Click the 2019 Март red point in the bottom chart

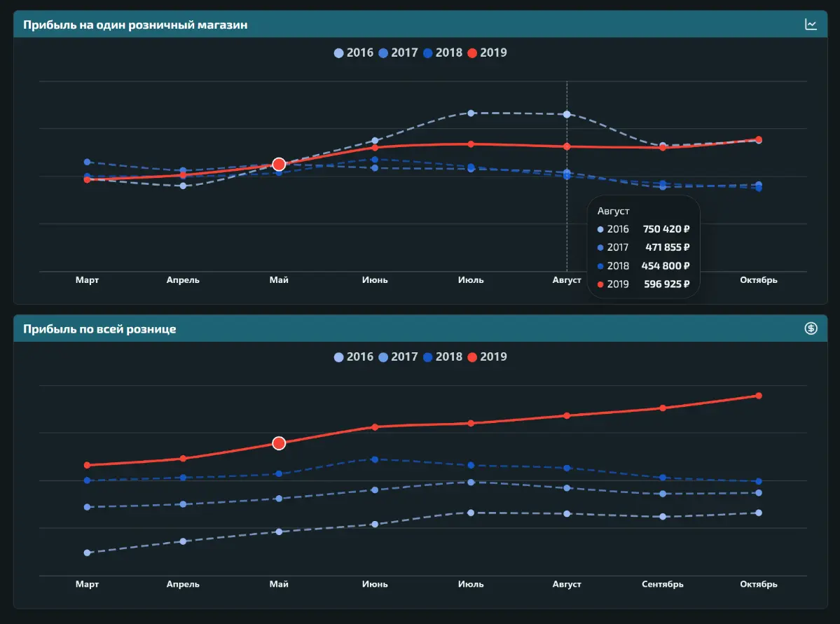coord(88,465)
